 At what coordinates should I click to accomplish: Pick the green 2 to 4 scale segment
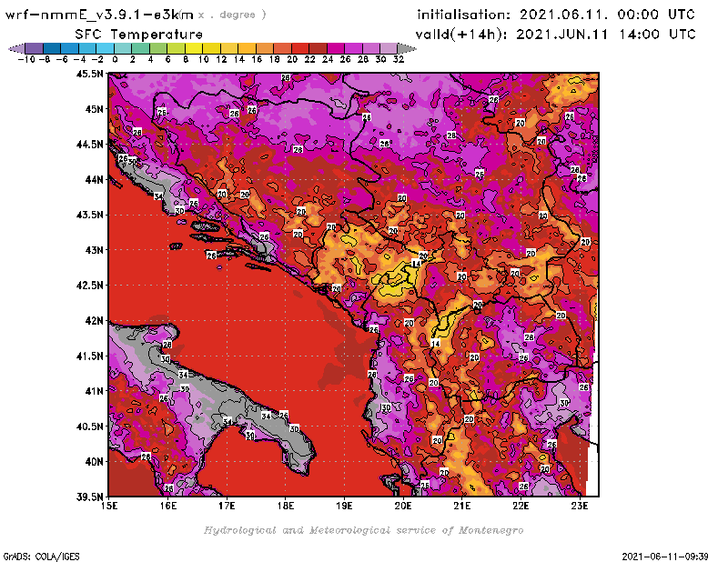point(141,48)
